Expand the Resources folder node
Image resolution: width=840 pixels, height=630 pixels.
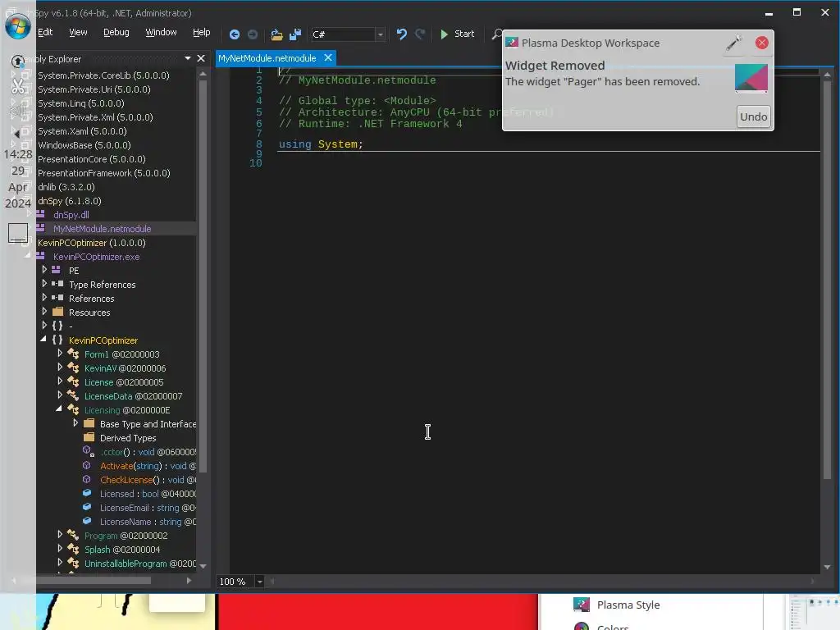point(44,311)
